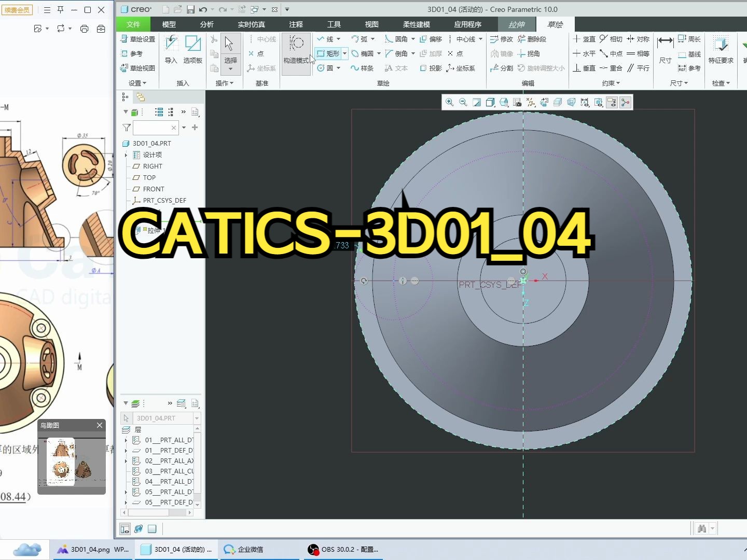The image size is (747, 560).
Task: Open the 特征要求 feature requirements check
Action: (x=721, y=50)
